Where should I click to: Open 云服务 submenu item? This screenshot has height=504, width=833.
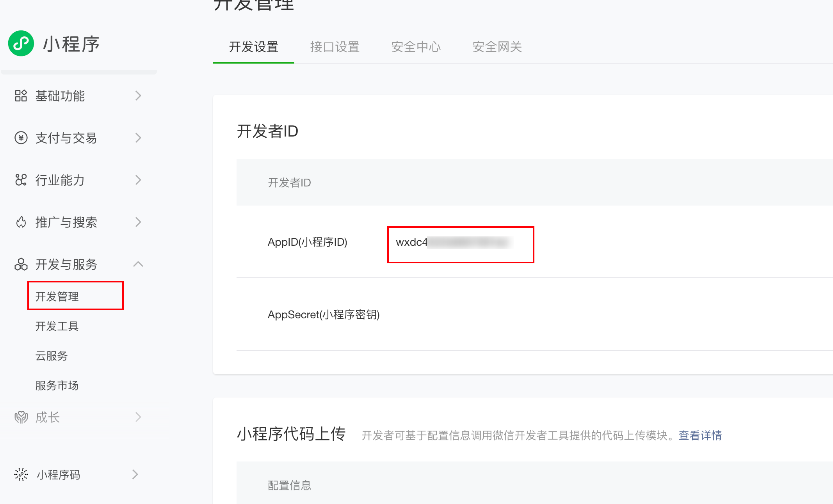coord(52,356)
